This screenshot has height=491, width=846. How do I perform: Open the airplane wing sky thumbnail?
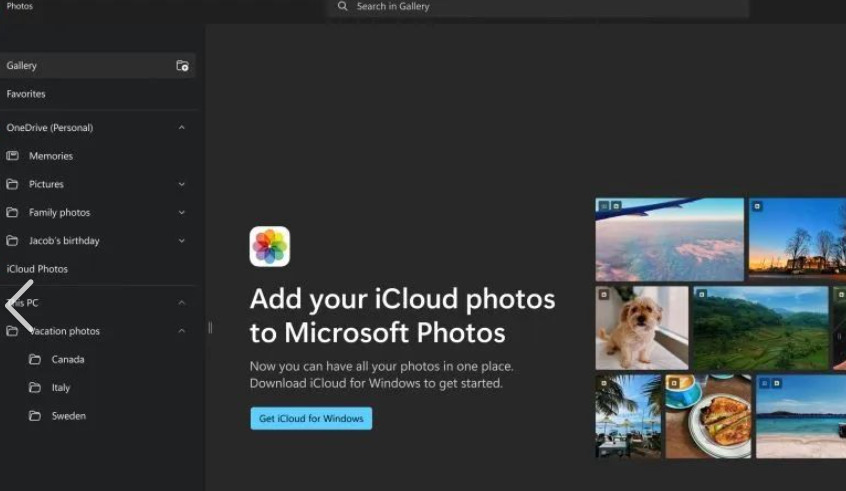[x=670, y=240]
